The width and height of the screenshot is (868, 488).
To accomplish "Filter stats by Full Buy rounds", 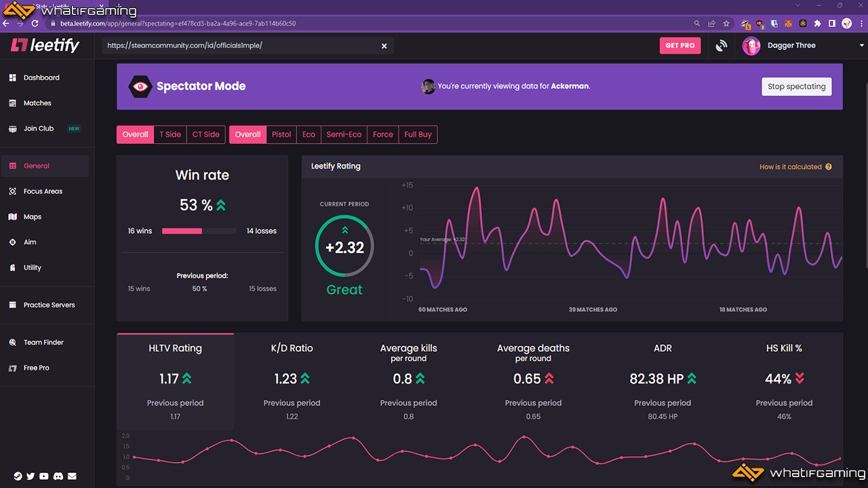I will click(x=418, y=134).
